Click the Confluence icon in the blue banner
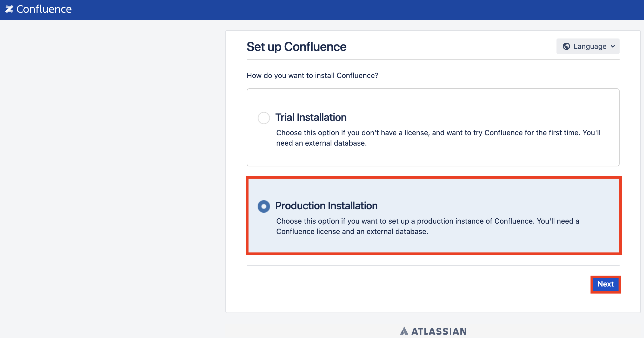The height and width of the screenshot is (338, 644). click(10, 9)
